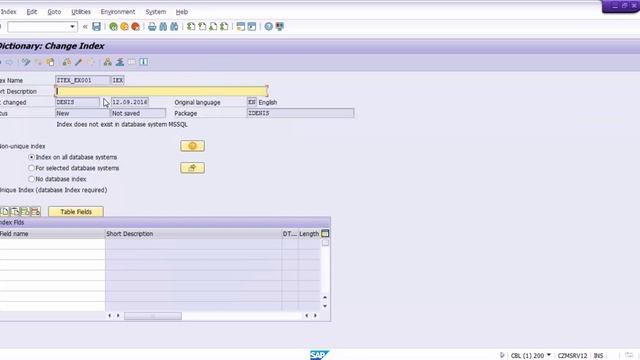Open the Goto menu
The image size is (640, 360).
pyautogui.click(x=54, y=12)
